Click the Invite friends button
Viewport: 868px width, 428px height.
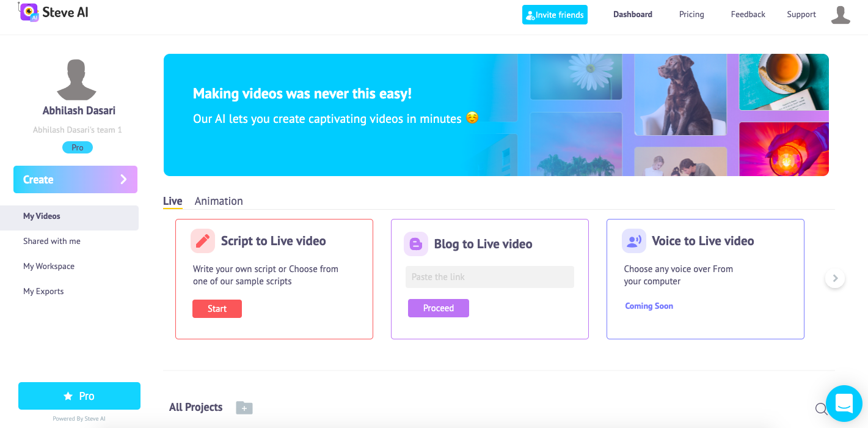tap(555, 14)
